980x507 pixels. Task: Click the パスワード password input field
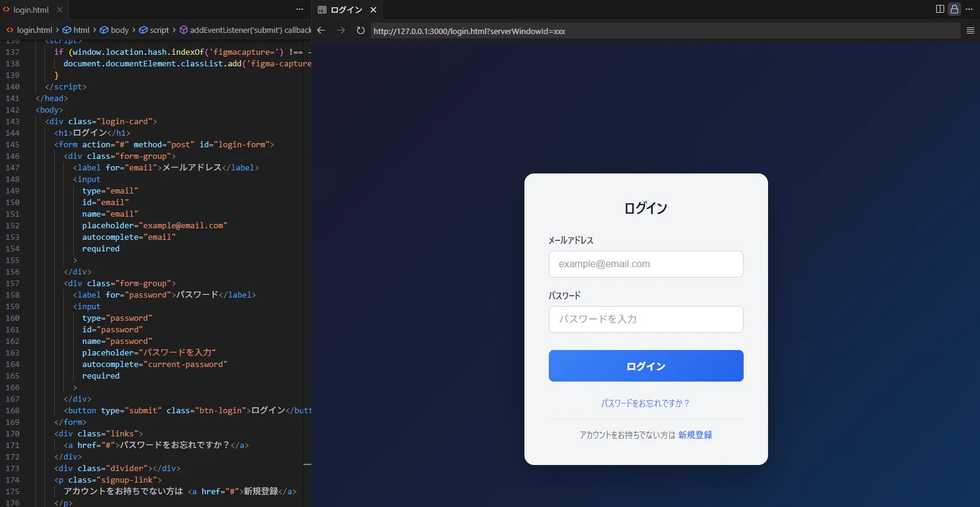646,320
